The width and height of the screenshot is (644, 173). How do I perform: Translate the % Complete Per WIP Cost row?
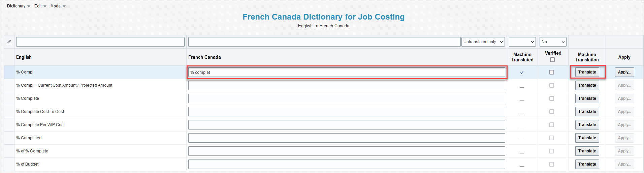coord(587,125)
